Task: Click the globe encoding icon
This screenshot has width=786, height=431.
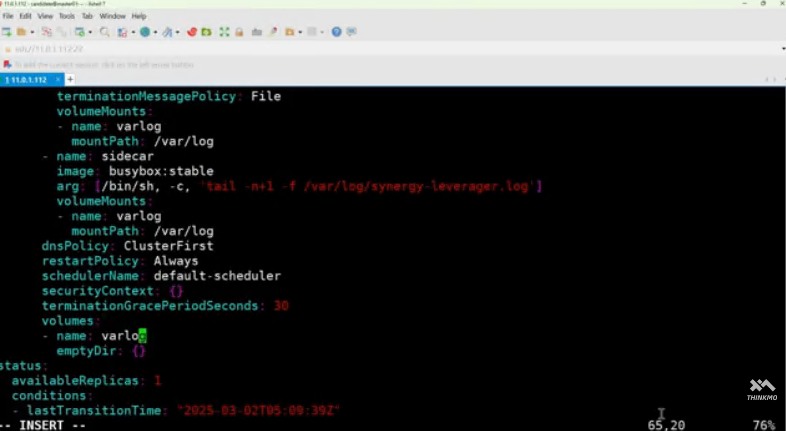Action: click(145, 32)
